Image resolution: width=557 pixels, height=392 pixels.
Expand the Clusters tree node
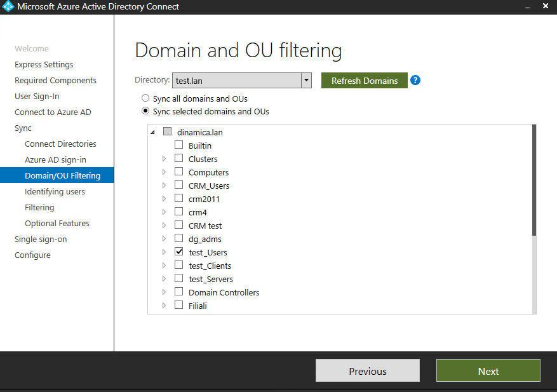164,158
